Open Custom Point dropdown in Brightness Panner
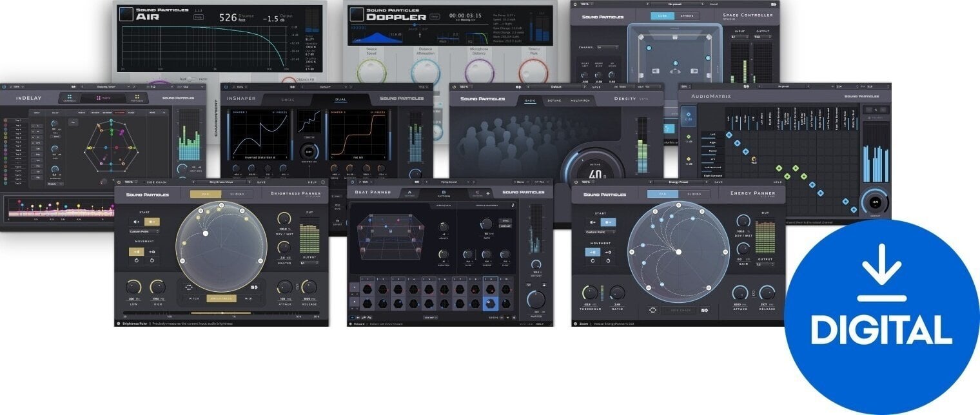980x415 pixels. click(144, 231)
